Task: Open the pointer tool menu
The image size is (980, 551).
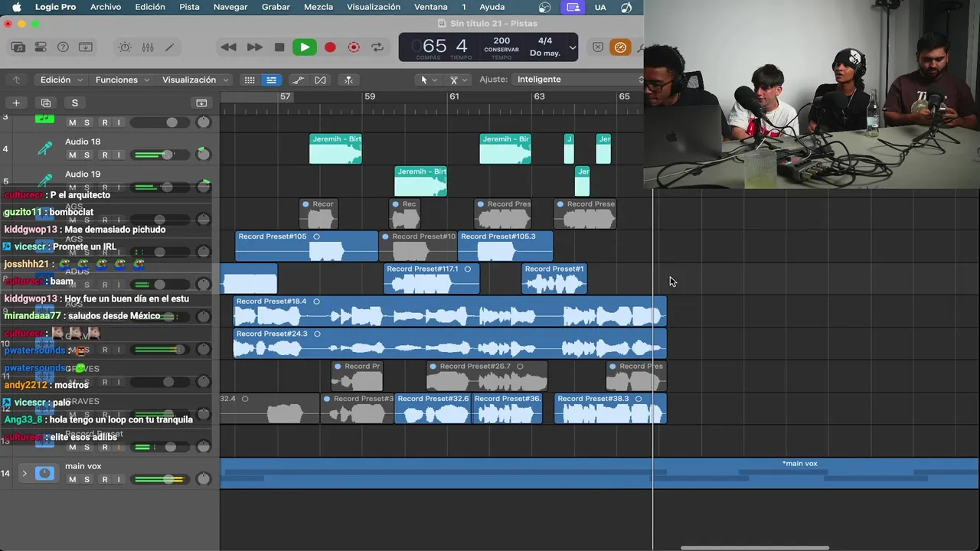Action: (429, 80)
